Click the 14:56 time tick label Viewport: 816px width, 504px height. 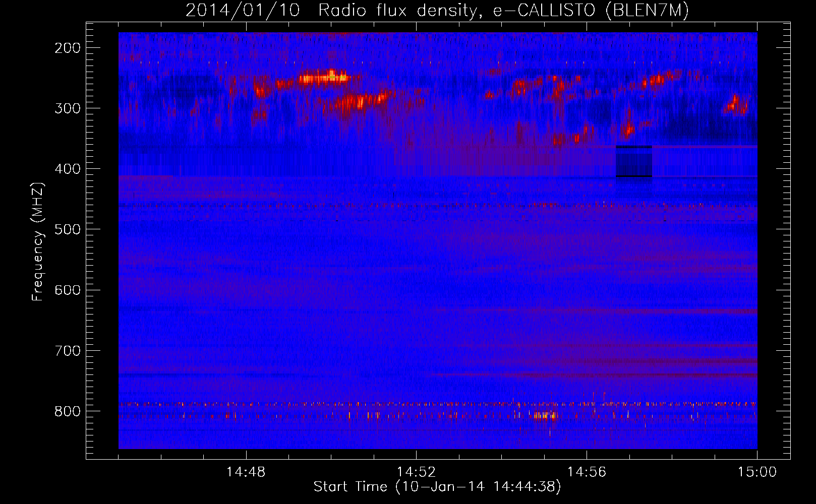tap(587, 472)
